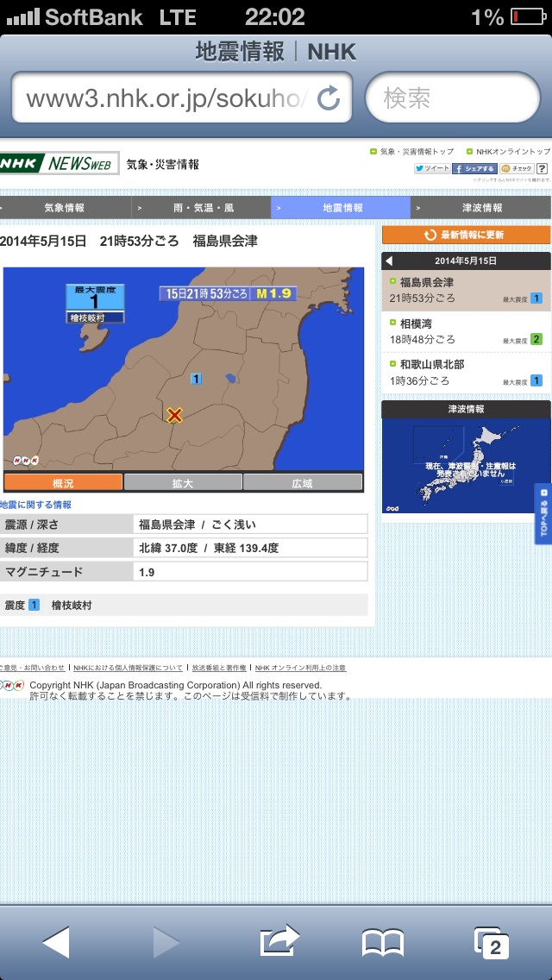
Task: Open the Safari bookmarks book icon
Action: click(x=383, y=943)
